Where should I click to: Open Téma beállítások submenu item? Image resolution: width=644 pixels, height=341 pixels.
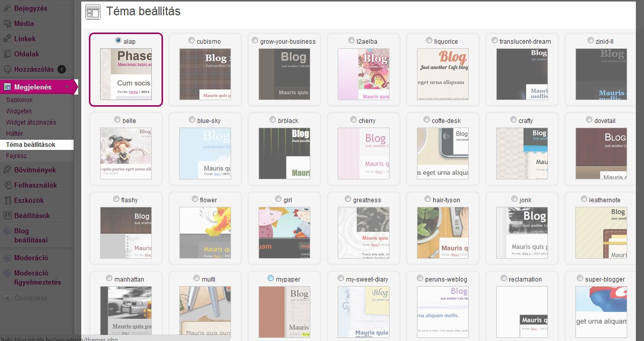(x=30, y=145)
